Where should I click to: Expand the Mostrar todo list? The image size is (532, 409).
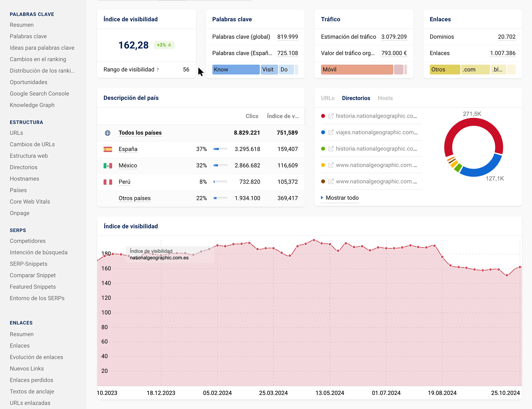coord(342,198)
